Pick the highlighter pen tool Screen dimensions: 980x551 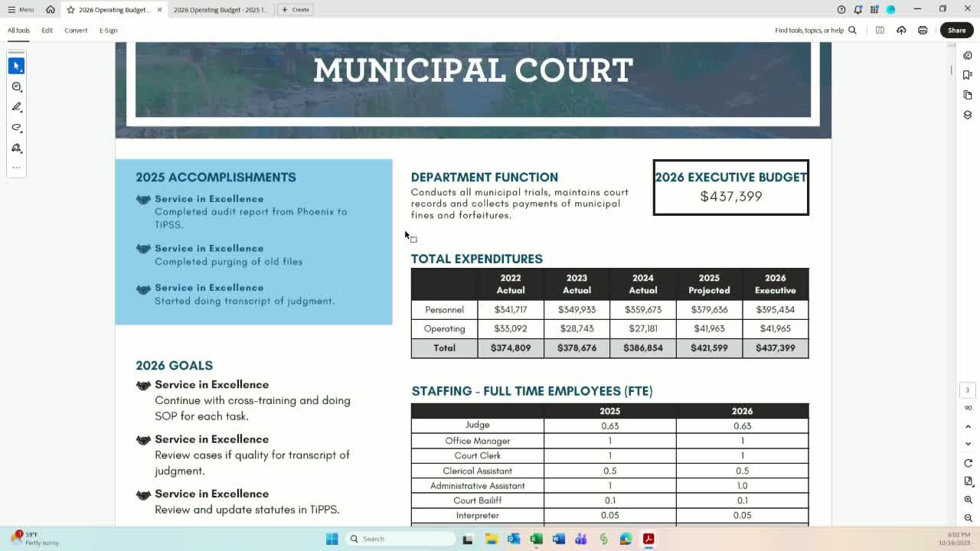[16, 107]
